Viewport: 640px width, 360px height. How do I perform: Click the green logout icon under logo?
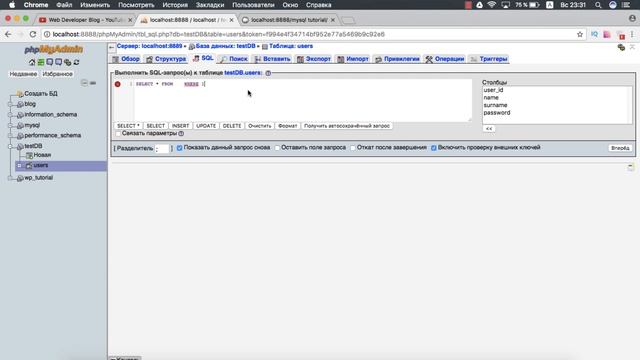coord(41,62)
